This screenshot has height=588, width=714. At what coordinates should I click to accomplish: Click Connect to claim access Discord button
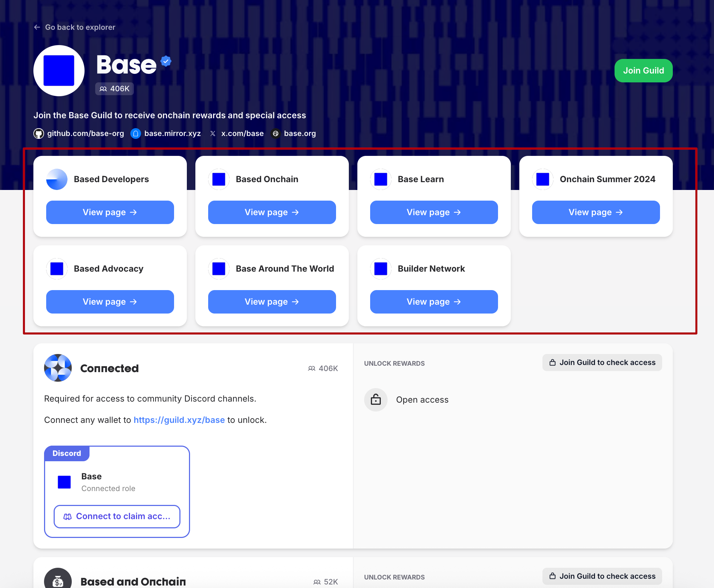pos(117,516)
